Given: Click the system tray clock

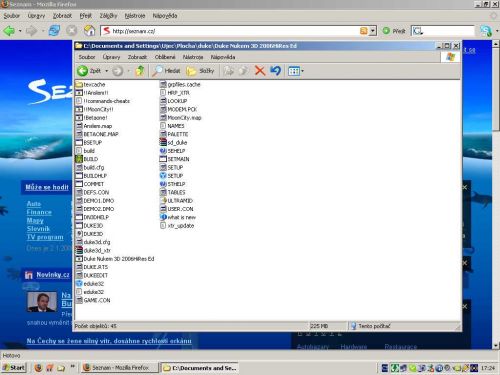Looking at the screenshot, I should (488, 368).
